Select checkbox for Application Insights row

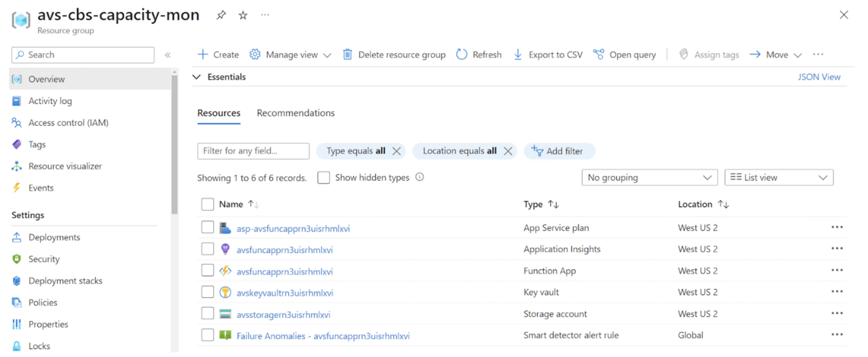[208, 249]
